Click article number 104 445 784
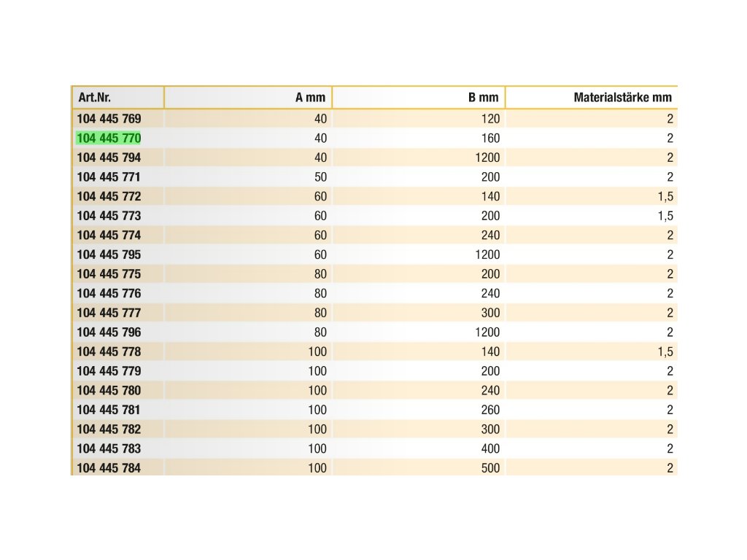 pos(109,467)
